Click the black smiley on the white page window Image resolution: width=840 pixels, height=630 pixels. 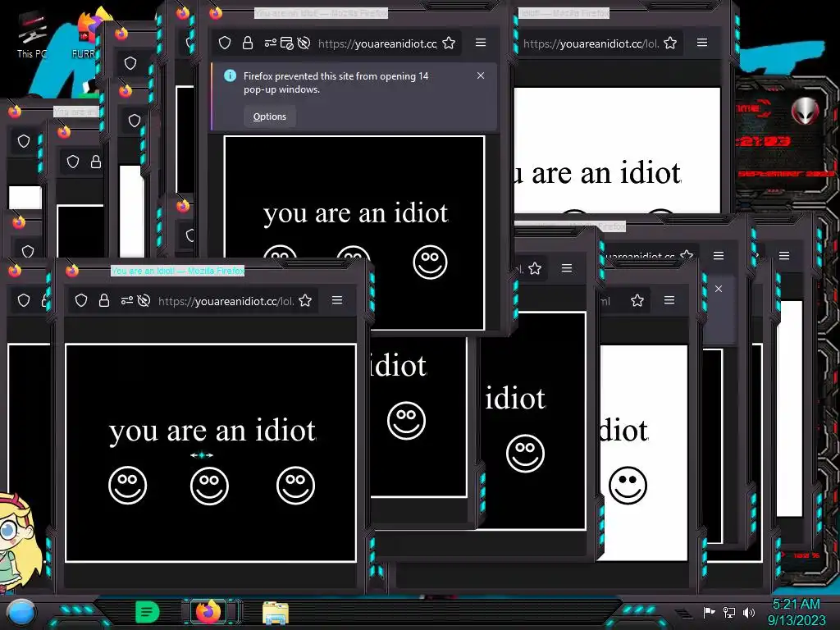pyautogui.click(x=628, y=486)
